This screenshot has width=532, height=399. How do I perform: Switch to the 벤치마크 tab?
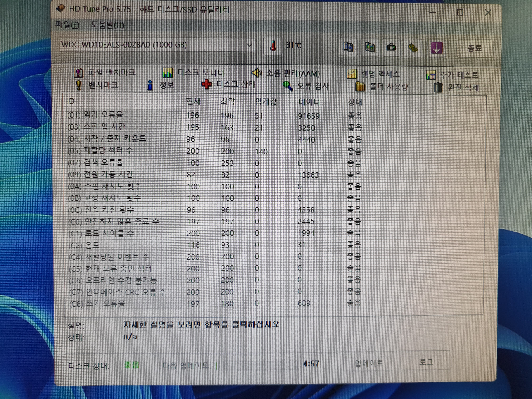(96, 85)
